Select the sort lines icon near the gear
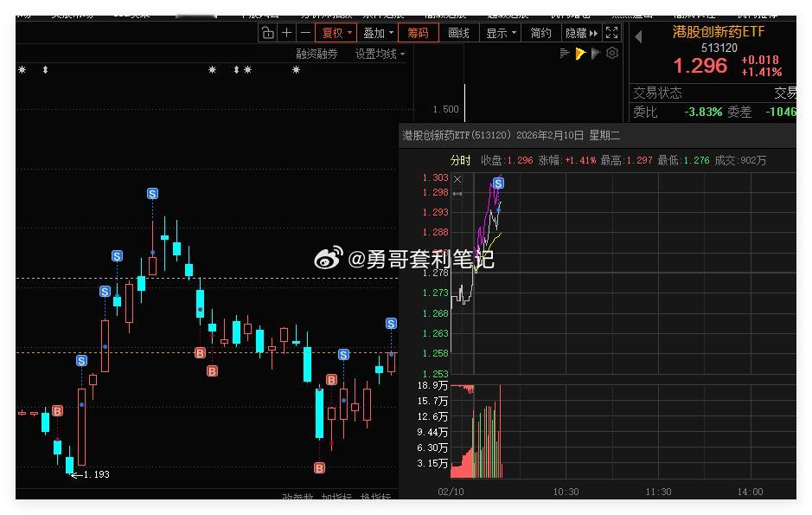Screen dimensions: 812x515 pyautogui.click(x=564, y=52)
